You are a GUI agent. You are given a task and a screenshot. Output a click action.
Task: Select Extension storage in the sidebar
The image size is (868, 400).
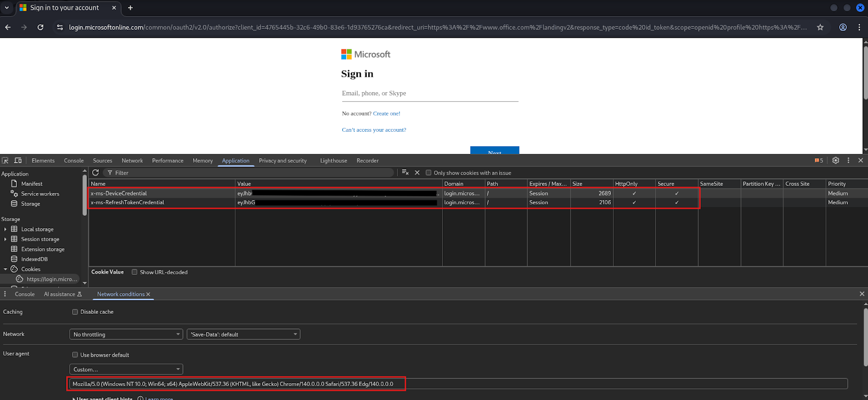[x=42, y=249]
